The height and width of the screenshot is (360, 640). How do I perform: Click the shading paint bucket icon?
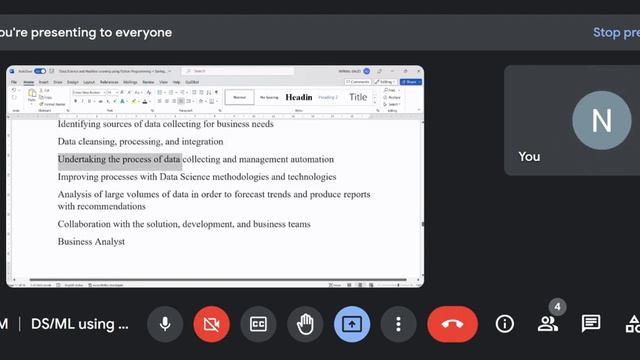point(201,101)
